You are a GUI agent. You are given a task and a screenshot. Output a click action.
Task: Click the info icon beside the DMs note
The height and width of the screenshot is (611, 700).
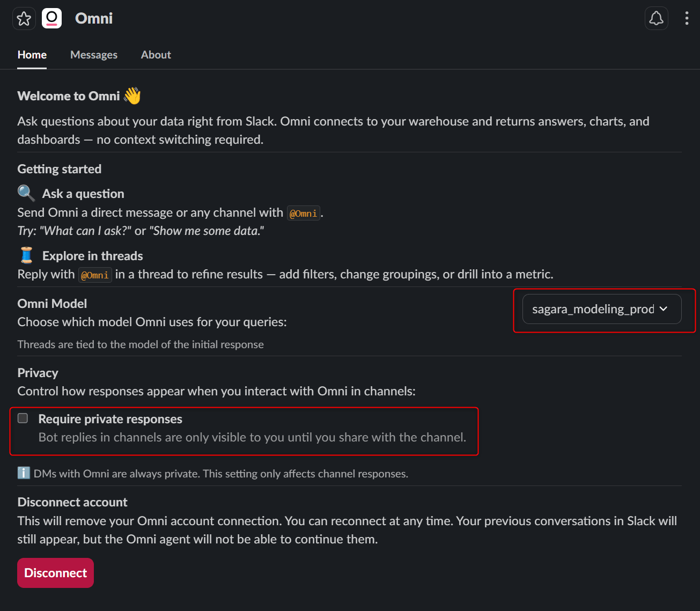tap(24, 473)
